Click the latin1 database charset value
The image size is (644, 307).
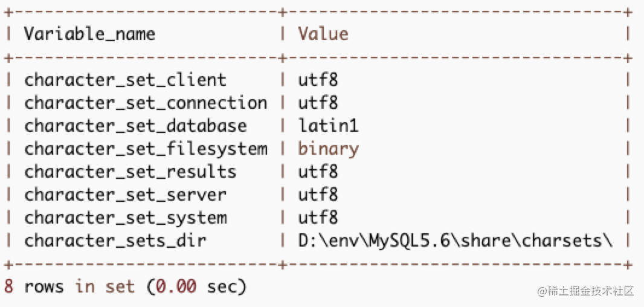point(328,126)
